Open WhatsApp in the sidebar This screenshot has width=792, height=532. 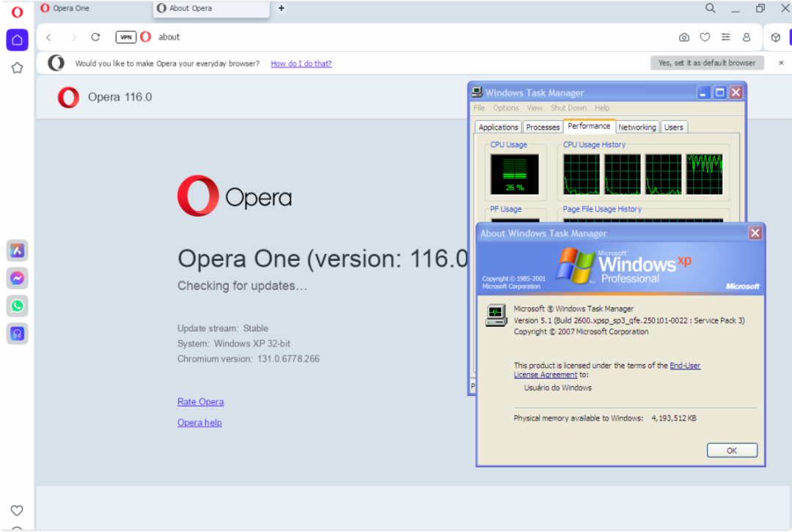[x=17, y=306]
